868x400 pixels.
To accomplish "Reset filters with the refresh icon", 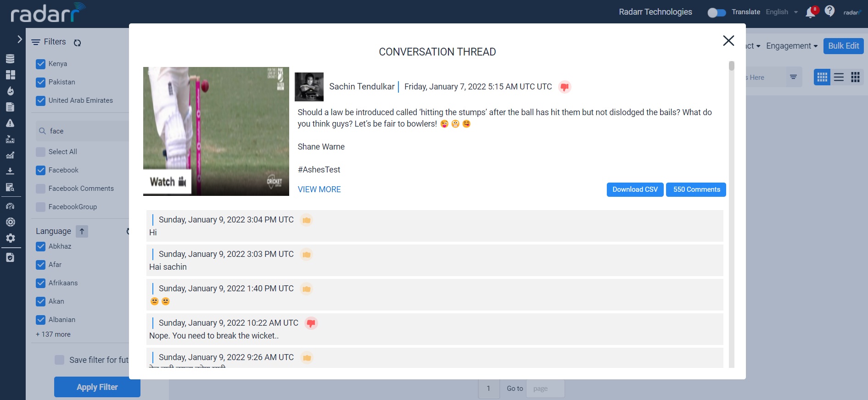I will click(77, 43).
